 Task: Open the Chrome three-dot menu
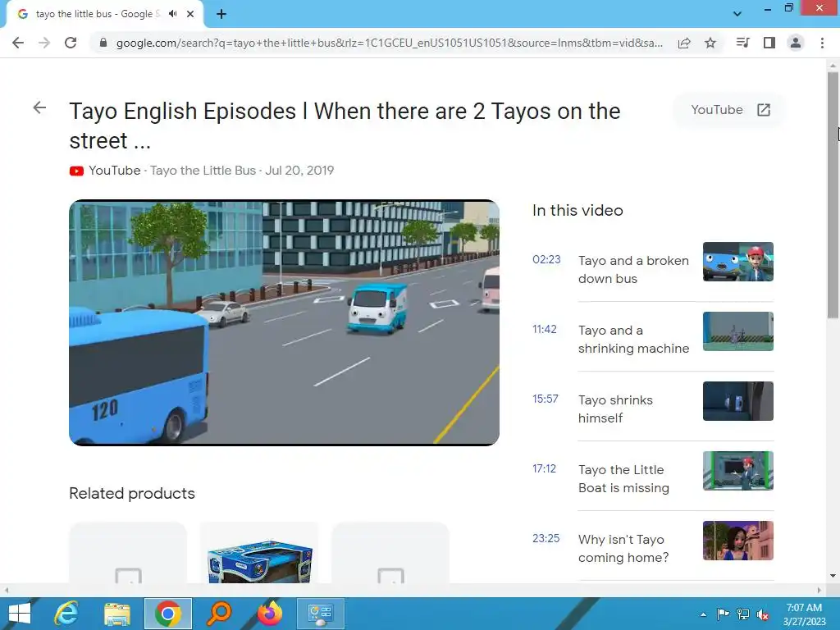click(822, 43)
